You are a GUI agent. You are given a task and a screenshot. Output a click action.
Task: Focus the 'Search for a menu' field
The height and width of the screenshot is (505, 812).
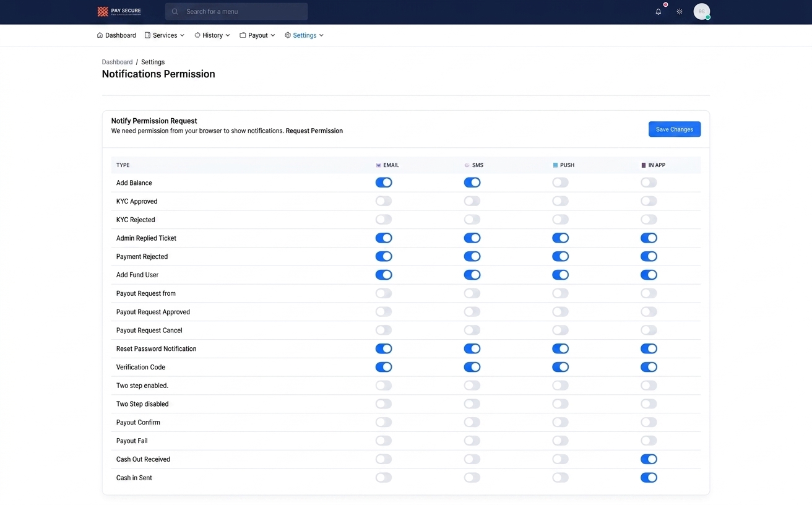point(236,12)
